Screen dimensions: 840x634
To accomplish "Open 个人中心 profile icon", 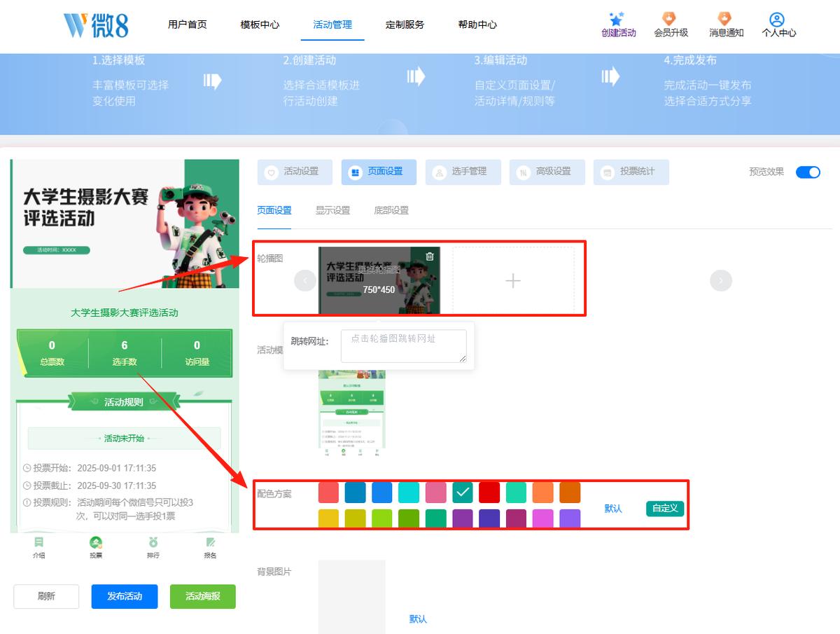I will tap(776, 19).
